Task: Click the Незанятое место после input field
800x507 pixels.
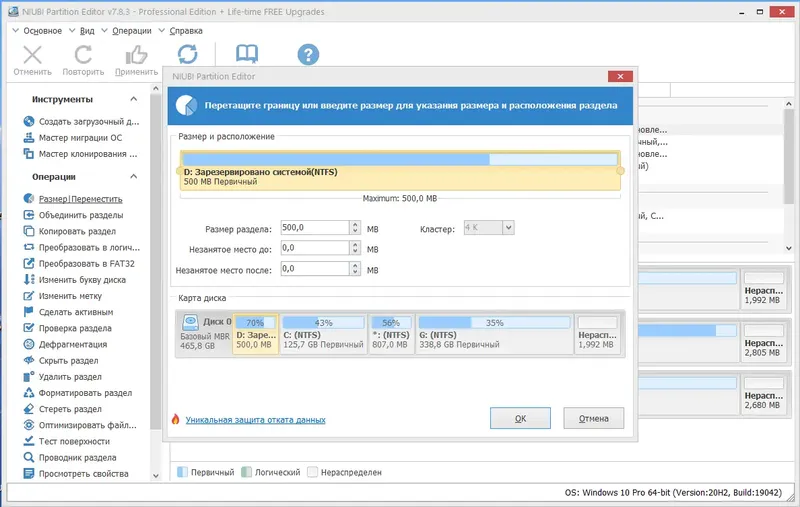Action: pos(315,268)
